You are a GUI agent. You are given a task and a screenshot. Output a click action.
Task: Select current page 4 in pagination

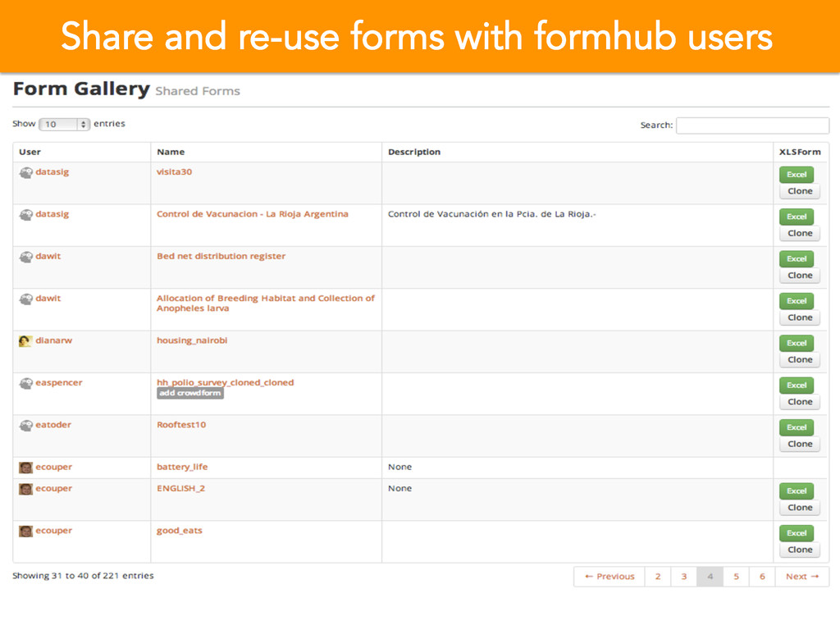point(710,577)
